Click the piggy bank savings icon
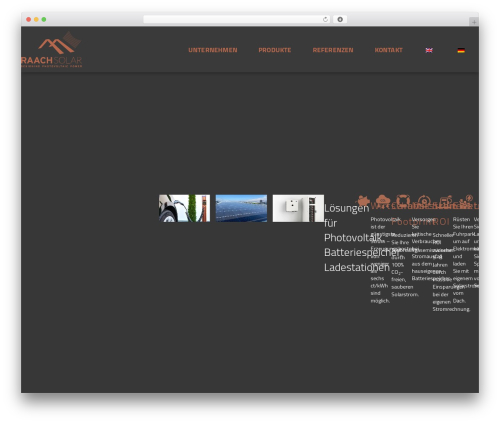This screenshot has height=423, width=500. point(363,201)
